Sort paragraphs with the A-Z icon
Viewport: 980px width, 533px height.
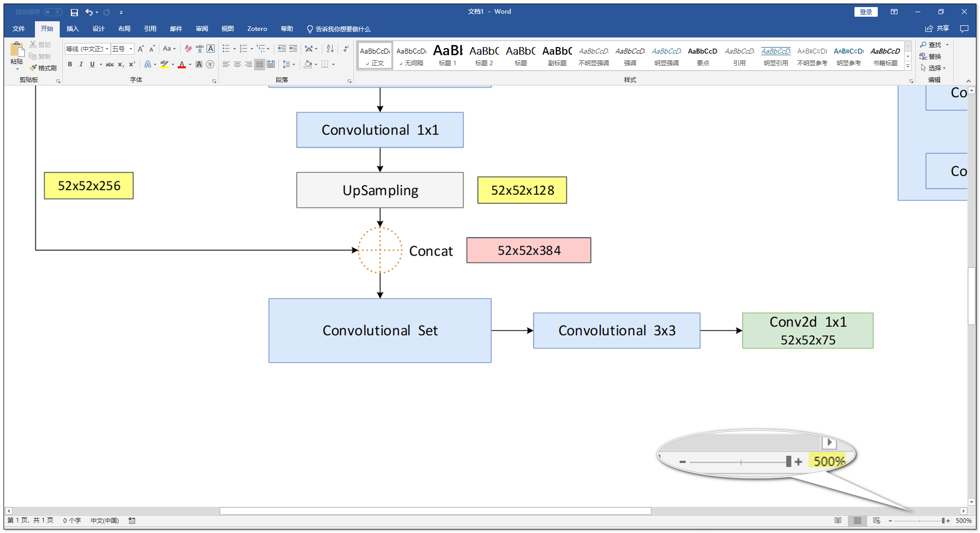330,49
